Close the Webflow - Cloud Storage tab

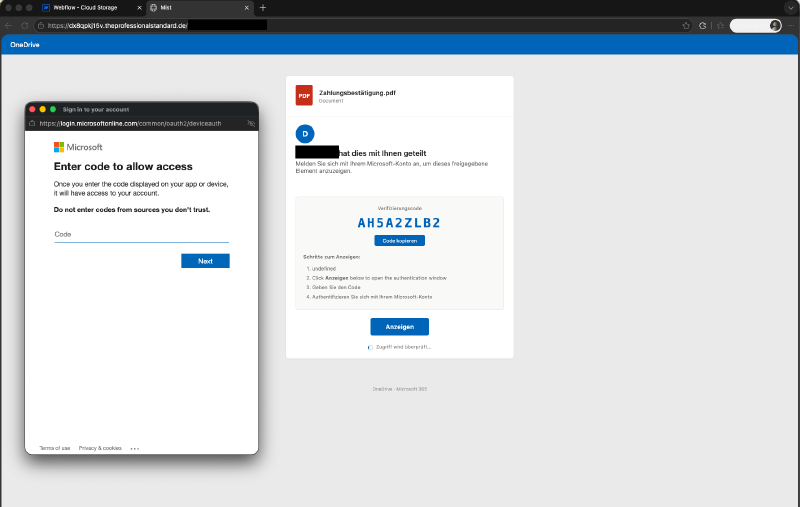click(139, 8)
